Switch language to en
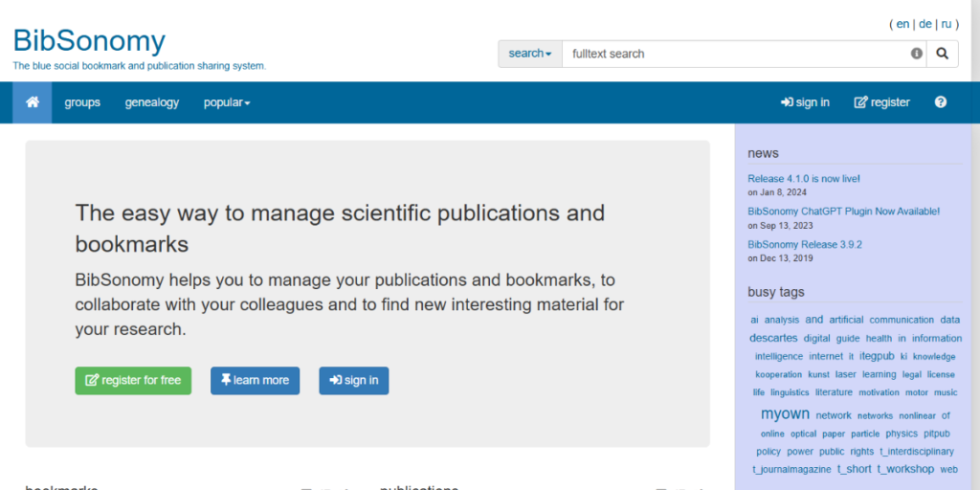 [x=902, y=24]
